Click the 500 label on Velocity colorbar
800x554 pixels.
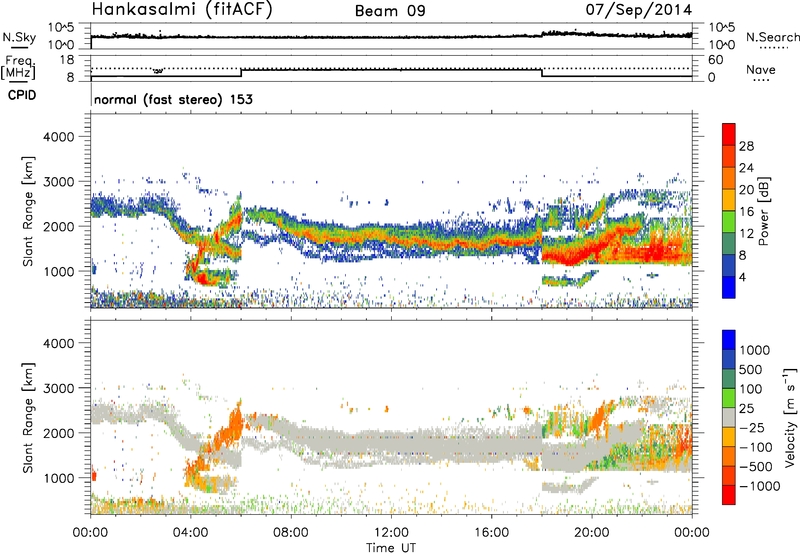pos(751,369)
